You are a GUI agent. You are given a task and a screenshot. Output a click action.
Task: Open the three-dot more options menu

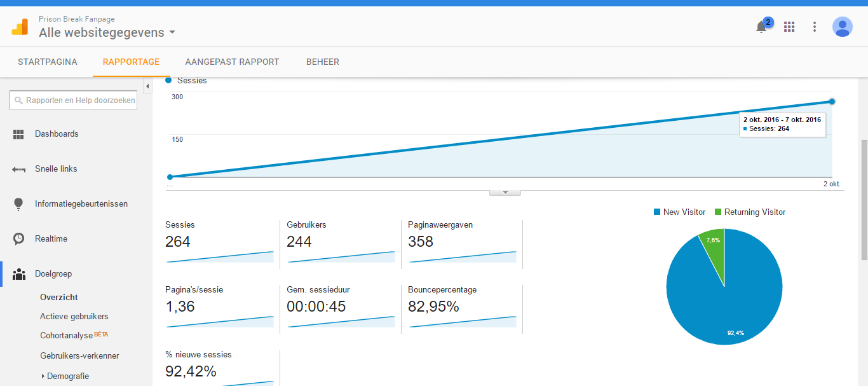(x=815, y=27)
